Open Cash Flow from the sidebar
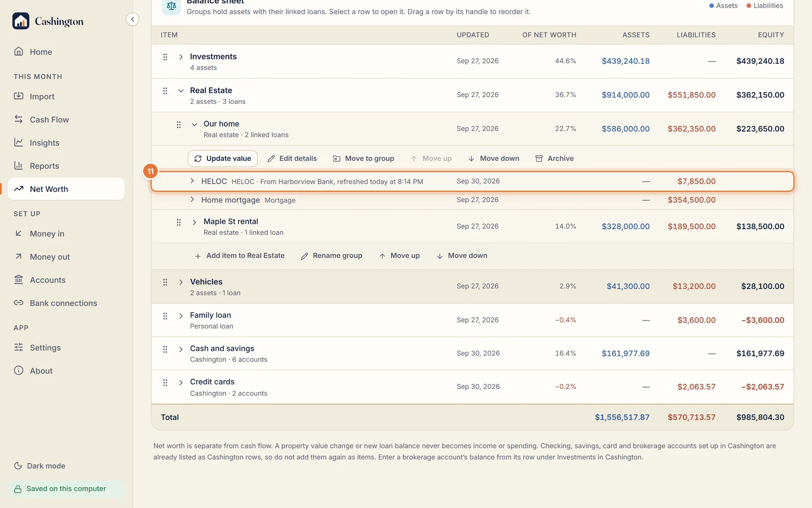Image resolution: width=812 pixels, height=508 pixels. (67, 120)
